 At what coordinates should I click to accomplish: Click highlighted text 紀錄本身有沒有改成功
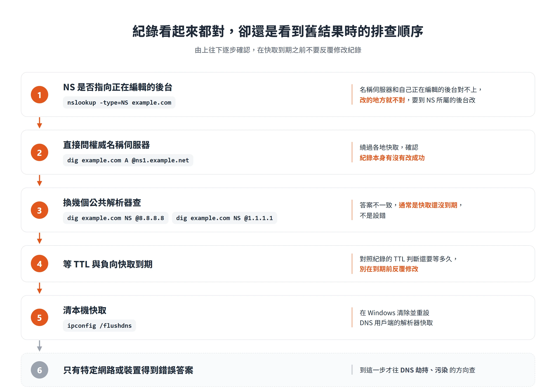pos(392,158)
